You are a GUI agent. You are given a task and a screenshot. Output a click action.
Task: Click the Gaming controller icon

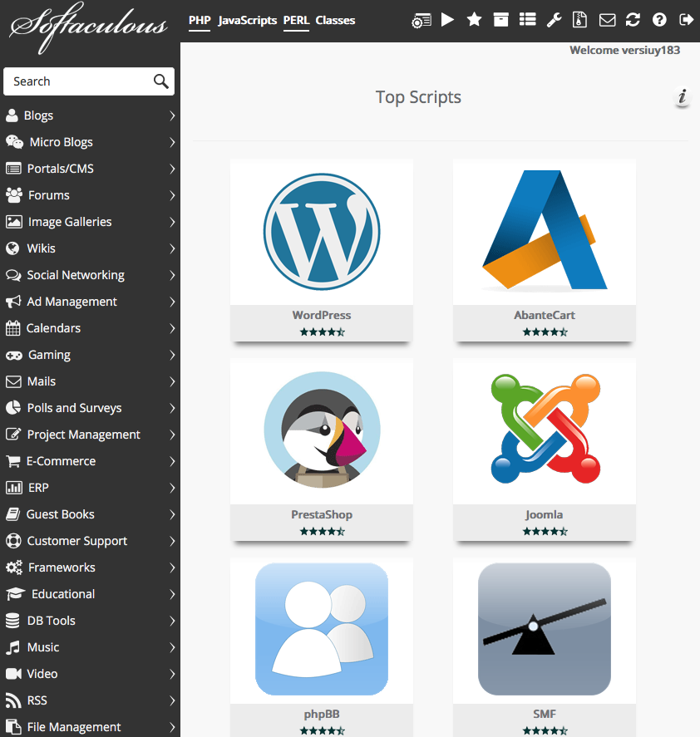14,356
